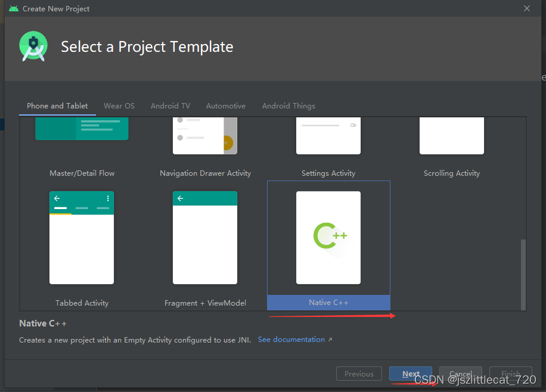Viewport: 546px width, 392px height.
Task: Click the Android Studio logo in header
Action: 33,46
